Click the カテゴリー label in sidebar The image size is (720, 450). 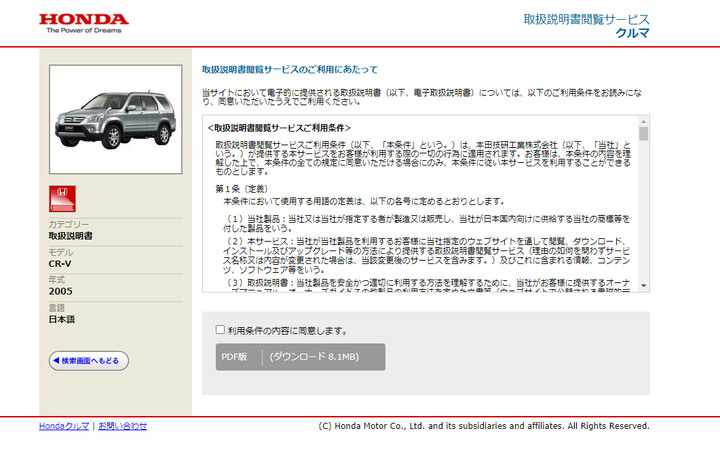(69, 225)
